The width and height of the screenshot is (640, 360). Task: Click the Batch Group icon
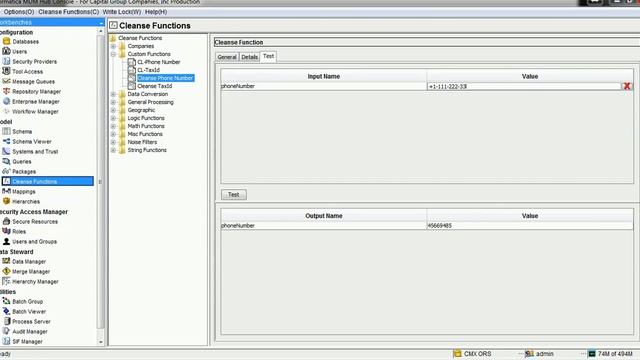coord(7,301)
